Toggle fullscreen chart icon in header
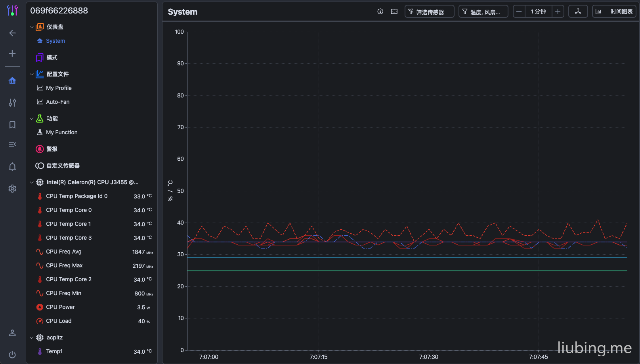 coord(394,11)
